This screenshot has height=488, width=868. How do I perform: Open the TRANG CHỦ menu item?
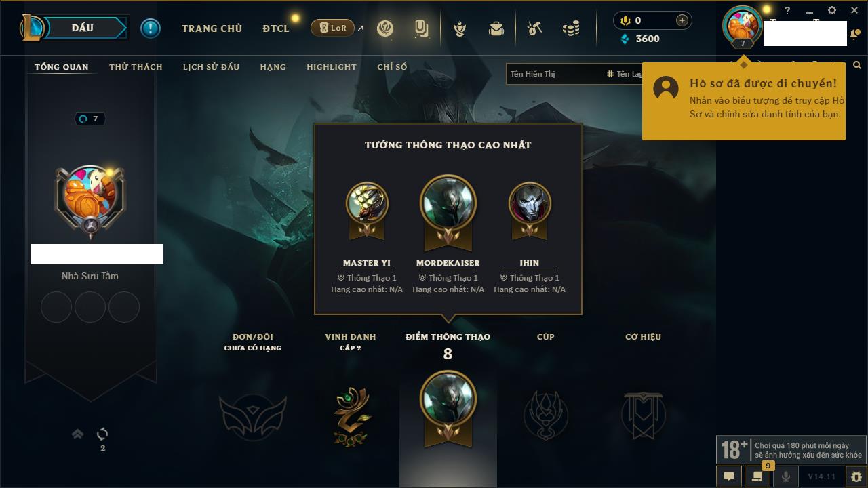[x=212, y=28]
